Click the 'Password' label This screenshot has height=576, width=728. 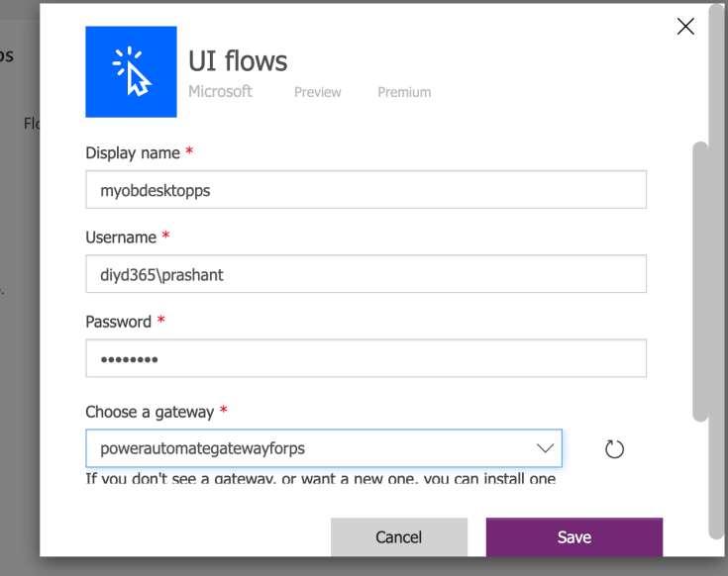[119, 322]
